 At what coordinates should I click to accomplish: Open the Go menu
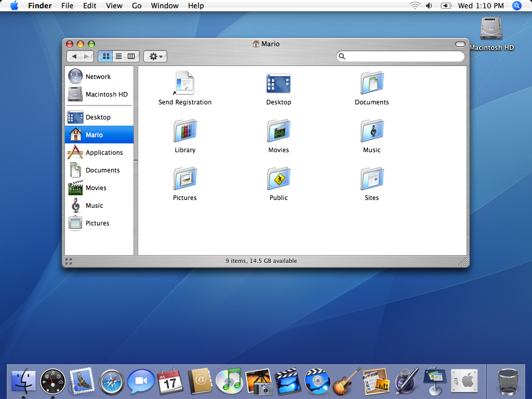click(x=137, y=6)
